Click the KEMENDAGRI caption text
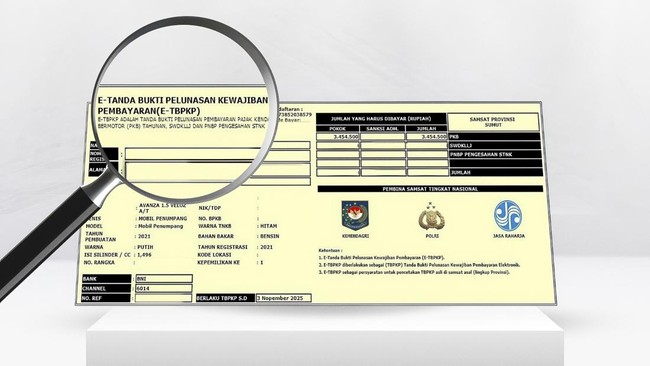Screen dimensions: 650x366 pos(355,236)
